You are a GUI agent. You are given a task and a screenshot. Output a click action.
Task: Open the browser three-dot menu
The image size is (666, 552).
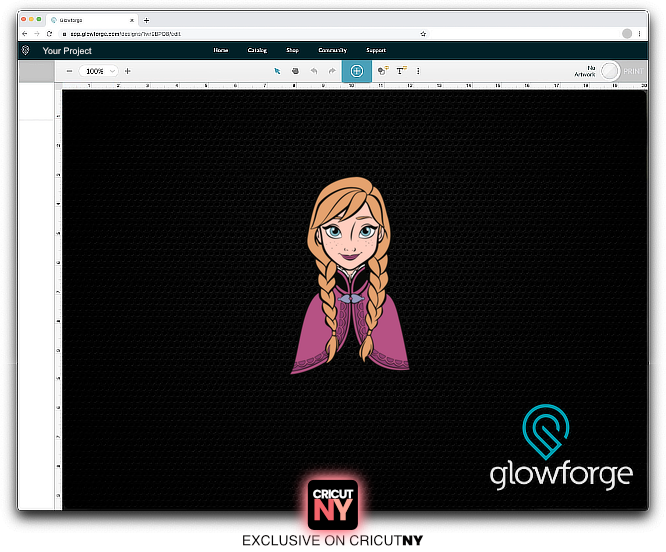(640, 34)
